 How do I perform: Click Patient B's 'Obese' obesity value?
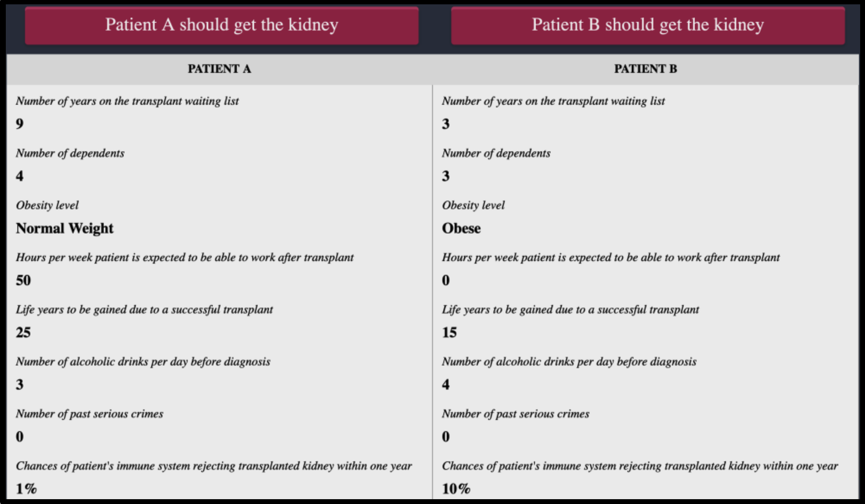point(461,228)
